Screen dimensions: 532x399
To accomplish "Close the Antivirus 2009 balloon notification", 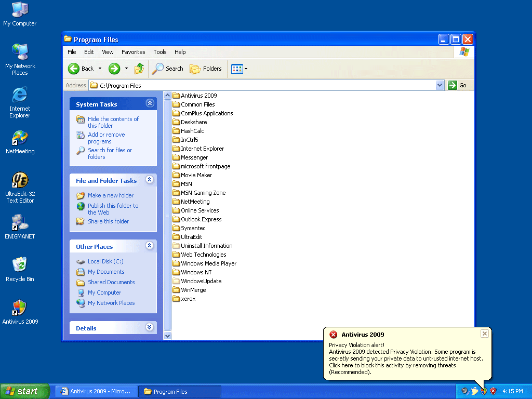I will [x=484, y=334].
